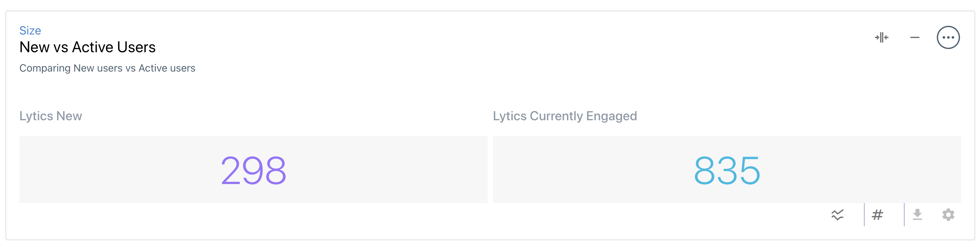Open the circled ellipsis more options menu

948,37
